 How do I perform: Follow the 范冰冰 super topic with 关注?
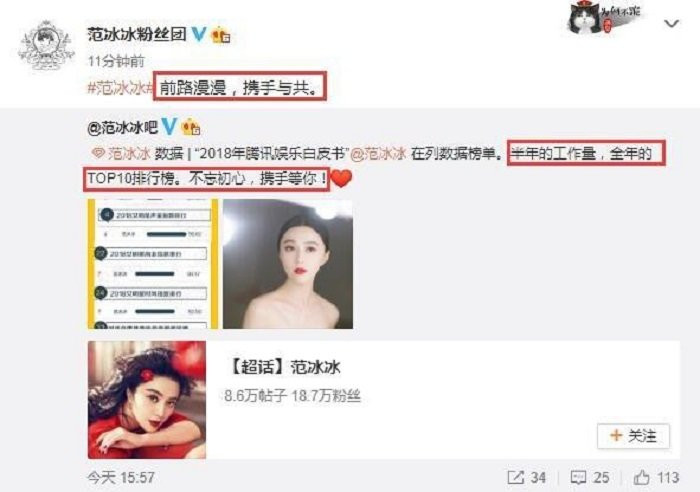pyautogui.click(x=633, y=435)
